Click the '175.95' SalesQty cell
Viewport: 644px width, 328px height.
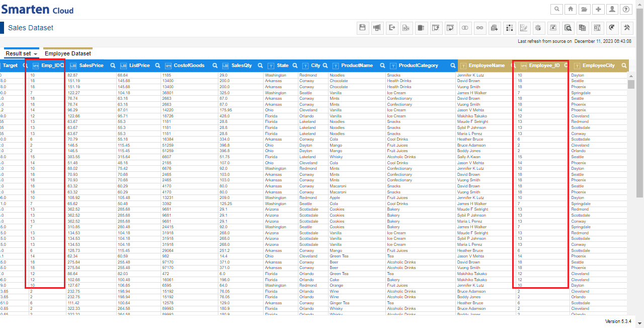pos(226,110)
